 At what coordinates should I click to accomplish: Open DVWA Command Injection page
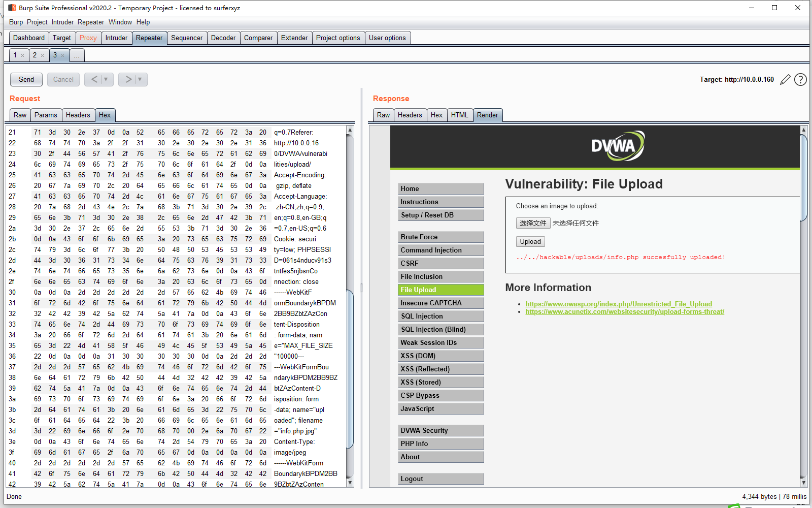coord(441,250)
